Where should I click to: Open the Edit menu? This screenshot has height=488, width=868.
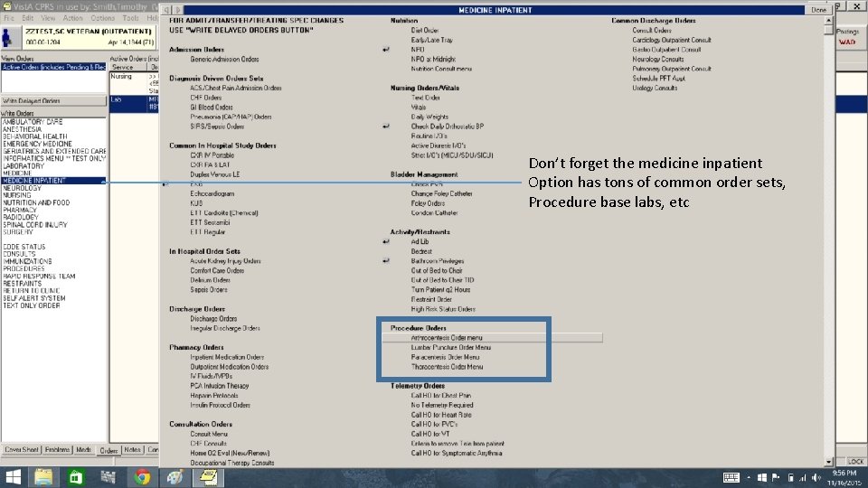[x=28, y=18]
